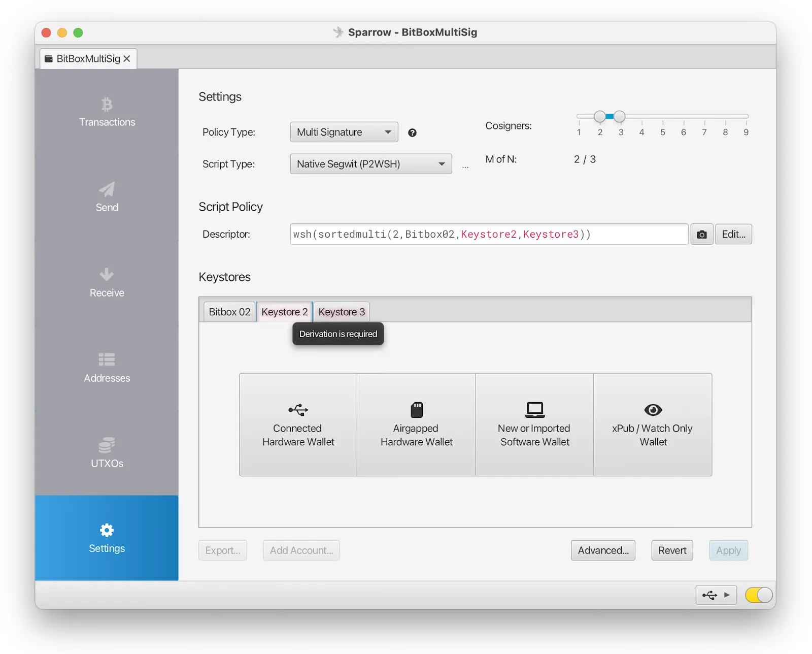The width and height of the screenshot is (812, 654).
Task: Click the lower cosigners slider thumb at 2
Action: [x=600, y=116]
